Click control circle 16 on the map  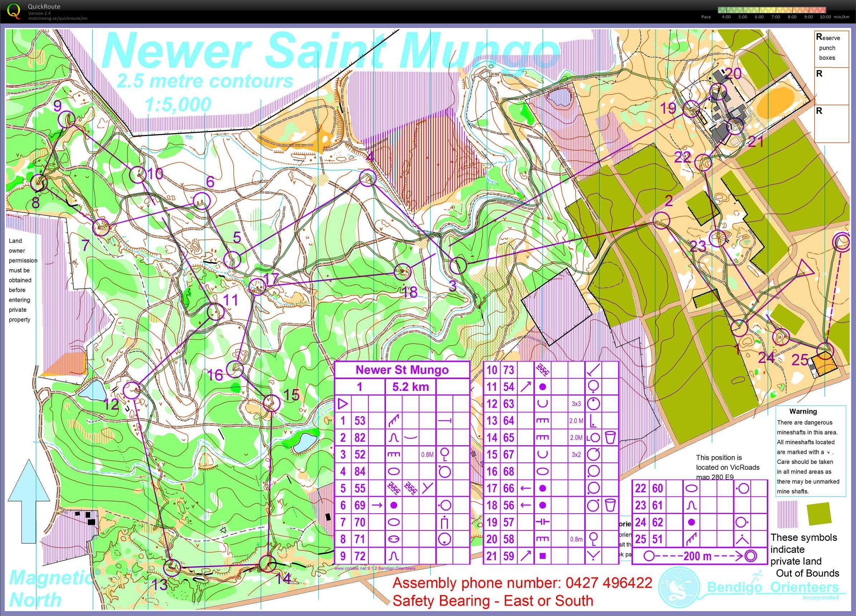[235, 369]
